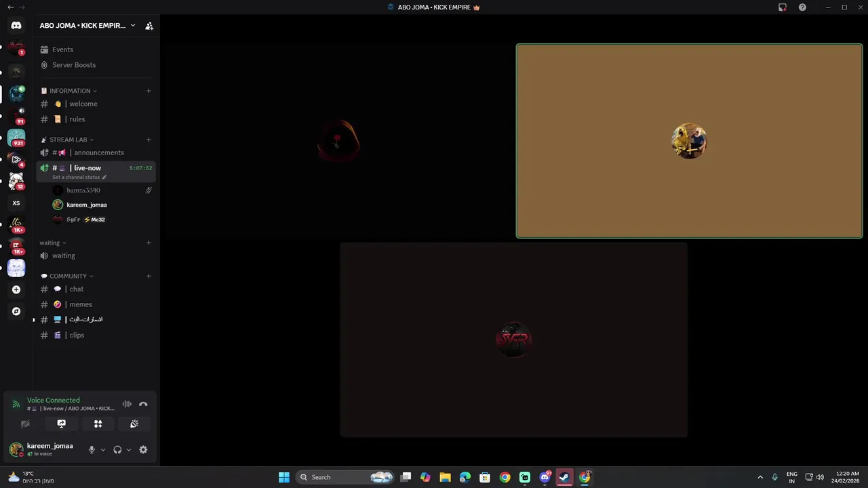The image size is (868, 488).
Task: Create channel in INFORMATION category
Action: [149, 91]
